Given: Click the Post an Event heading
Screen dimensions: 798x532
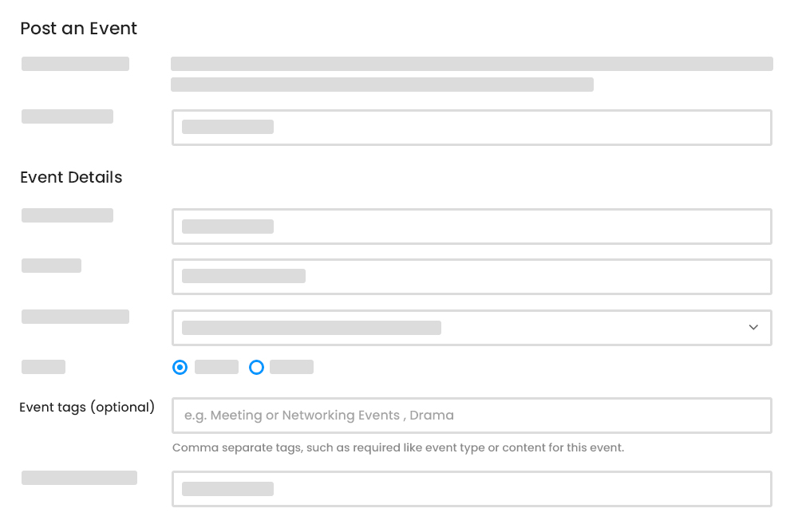Looking at the screenshot, I should point(78,28).
